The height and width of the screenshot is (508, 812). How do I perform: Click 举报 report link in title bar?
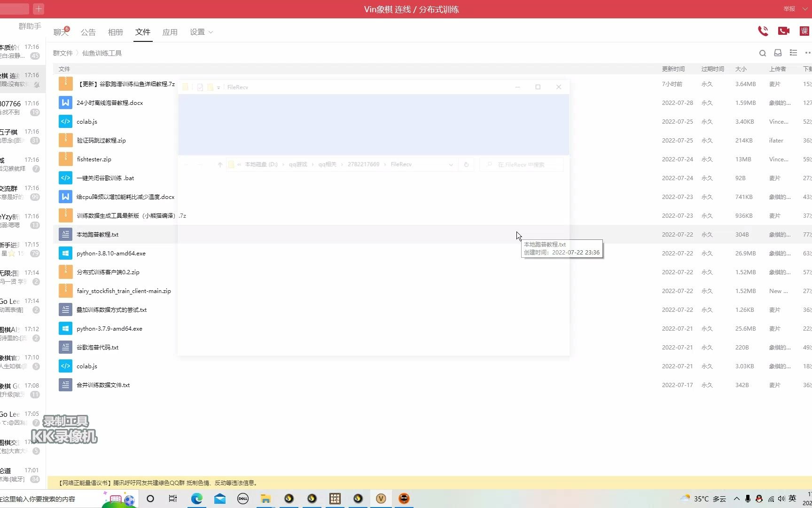789,9
